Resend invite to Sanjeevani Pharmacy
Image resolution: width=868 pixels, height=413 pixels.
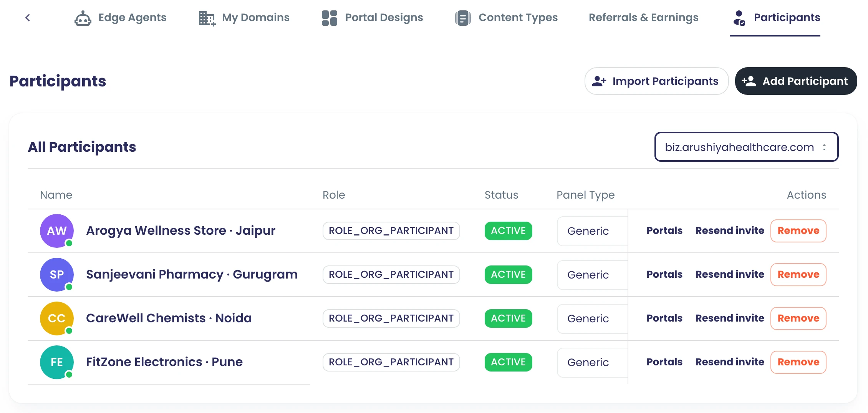(730, 274)
